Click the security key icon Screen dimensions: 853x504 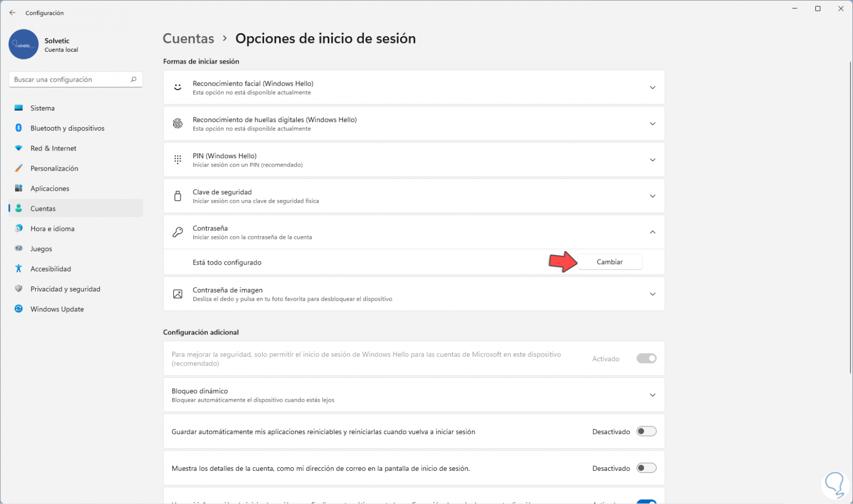(x=178, y=196)
